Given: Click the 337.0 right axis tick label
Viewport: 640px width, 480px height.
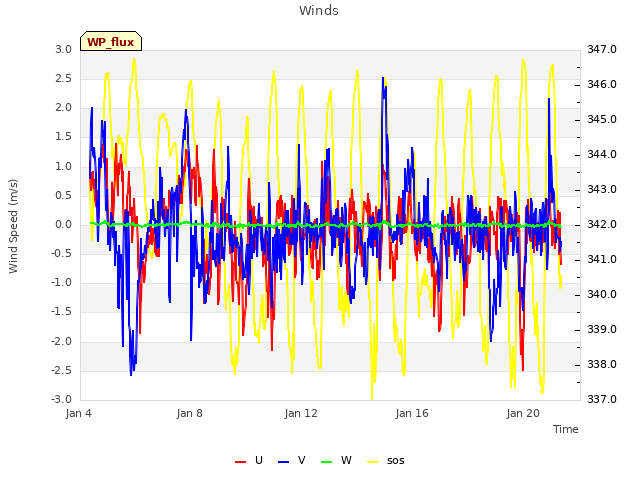Looking at the screenshot, I should pos(602,399).
